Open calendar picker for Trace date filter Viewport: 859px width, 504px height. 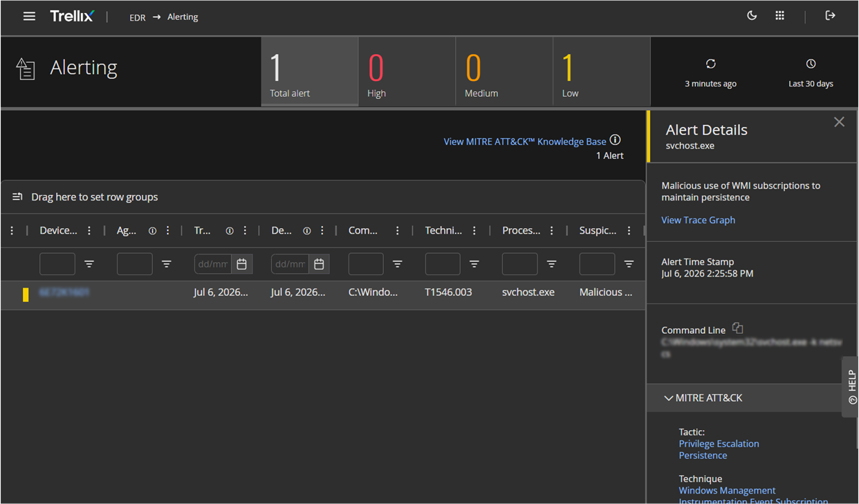pyautogui.click(x=241, y=264)
